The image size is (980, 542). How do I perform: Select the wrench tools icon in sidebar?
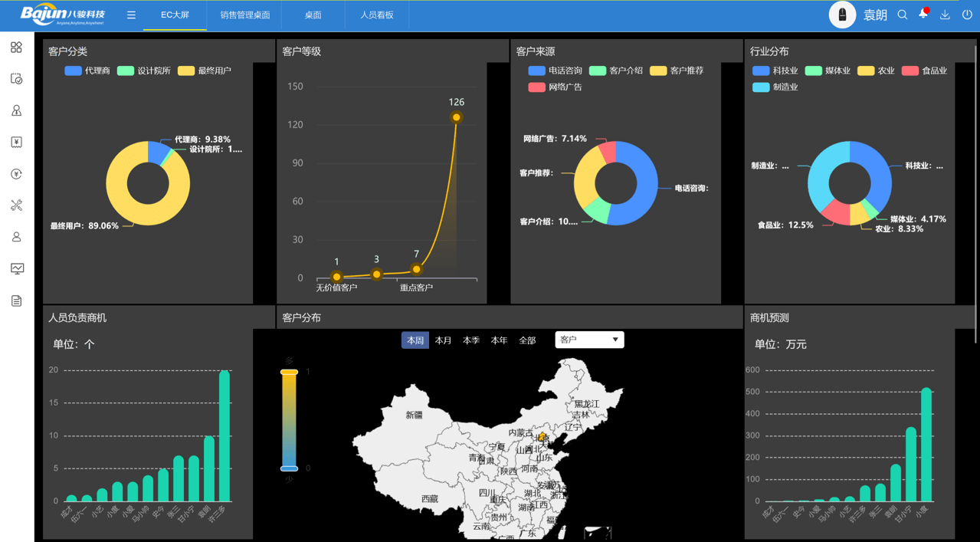tap(16, 205)
